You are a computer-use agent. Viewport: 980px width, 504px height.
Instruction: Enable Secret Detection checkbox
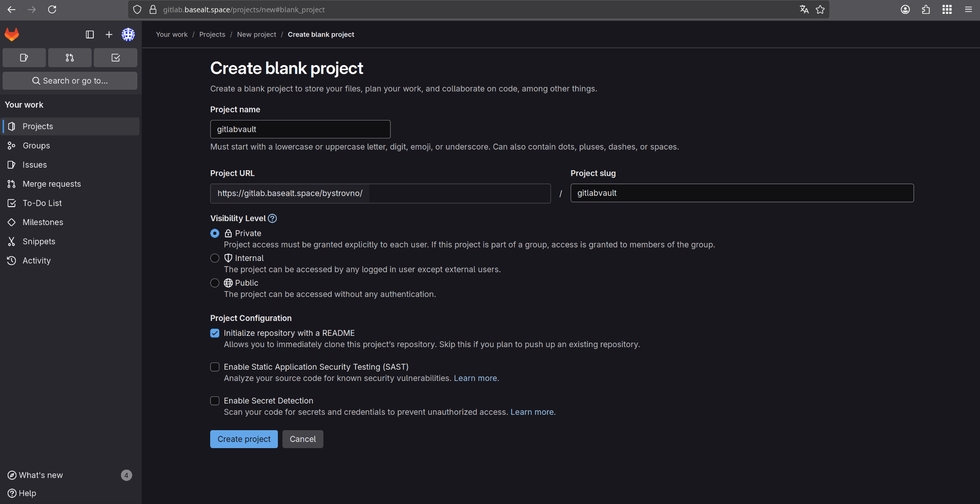click(215, 401)
